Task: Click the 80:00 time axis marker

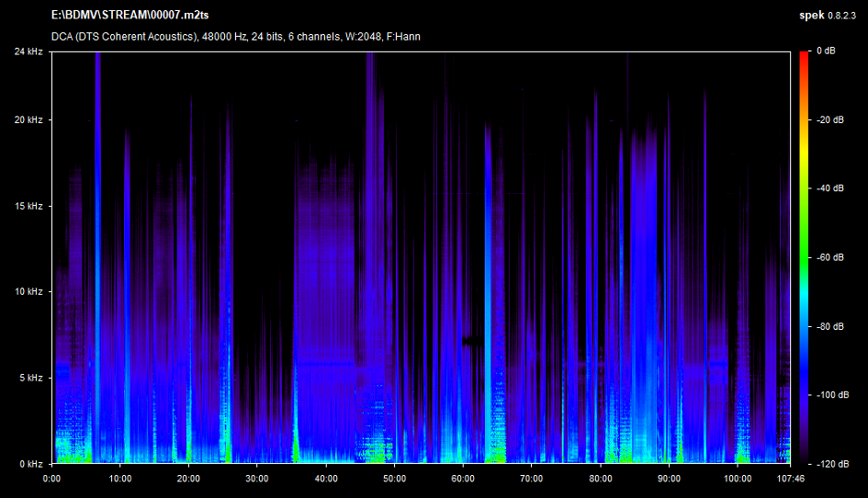Action: coord(601,478)
